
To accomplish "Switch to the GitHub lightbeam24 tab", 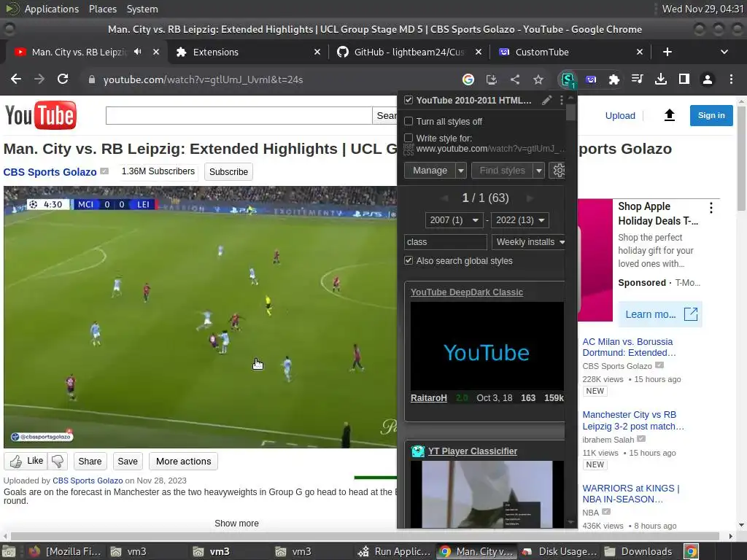I will [x=409, y=52].
